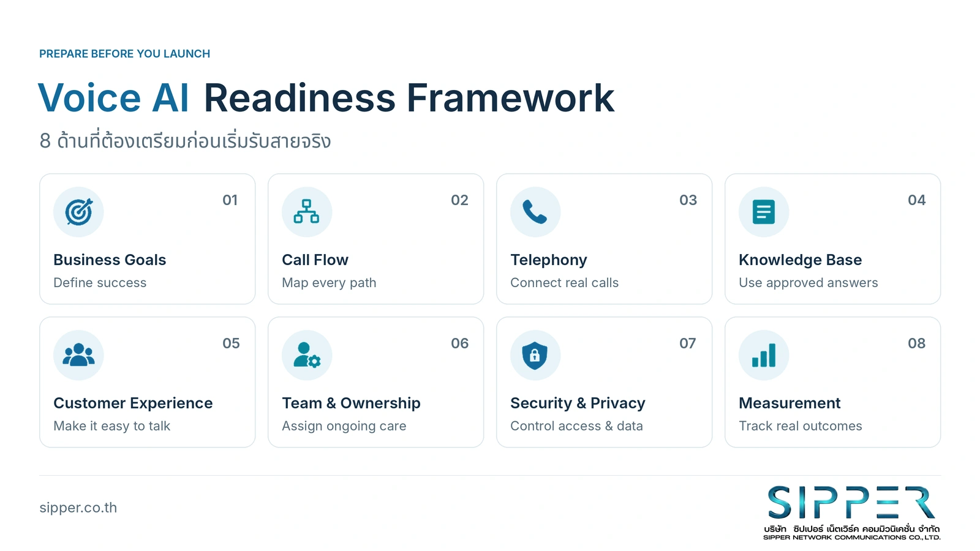Viewport: 980px width, 551px height.
Task: Click the number 02 on Call Flow card
Action: [459, 200]
